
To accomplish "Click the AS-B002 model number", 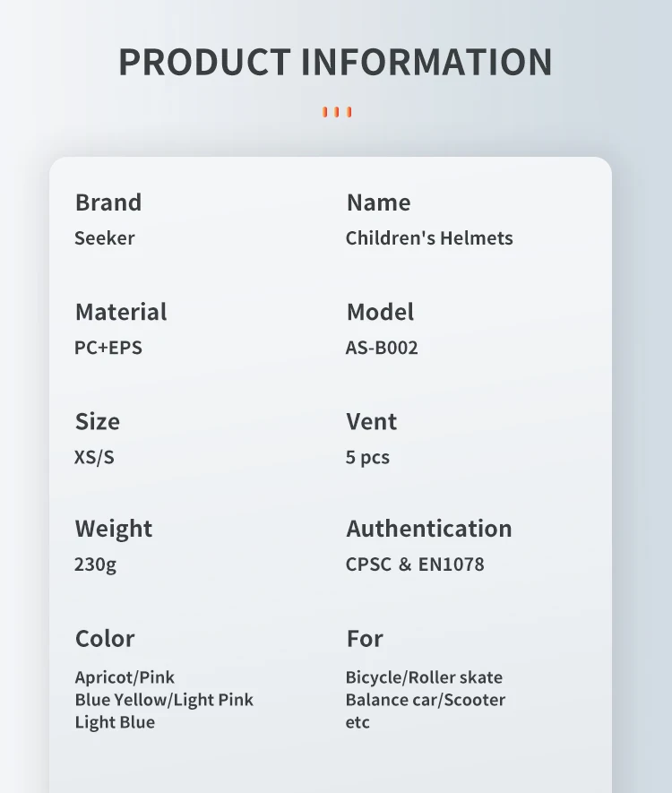I will [x=382, y=348].
